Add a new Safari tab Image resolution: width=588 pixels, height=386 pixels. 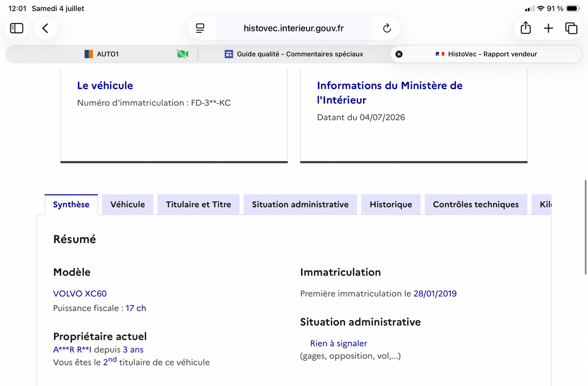coord(548,28)
